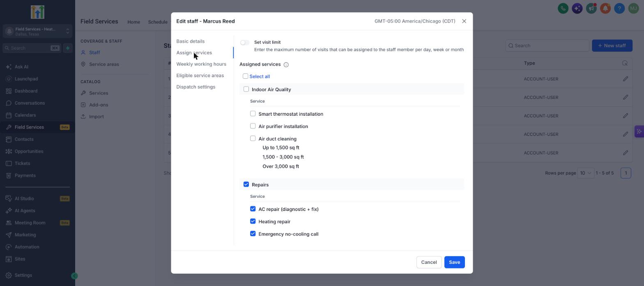644x286 pixels.
Task: Open the help question mark icon
Action: click(x=619, y=8)
